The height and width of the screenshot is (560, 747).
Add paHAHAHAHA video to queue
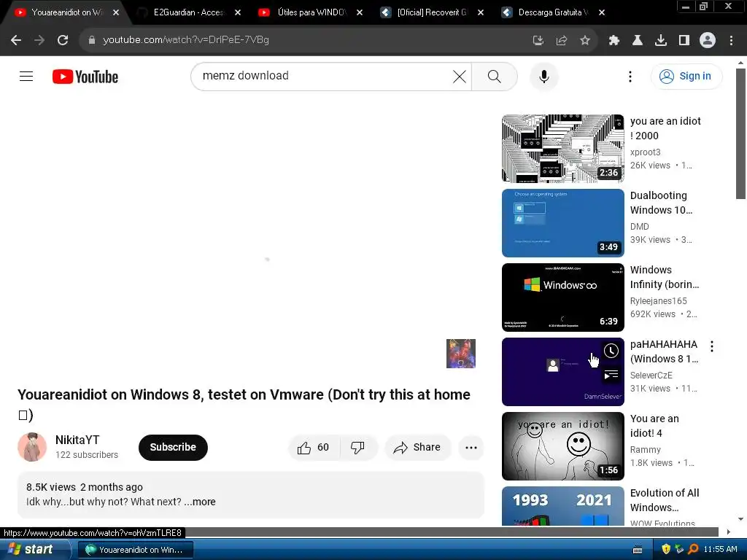pos(611,376)
